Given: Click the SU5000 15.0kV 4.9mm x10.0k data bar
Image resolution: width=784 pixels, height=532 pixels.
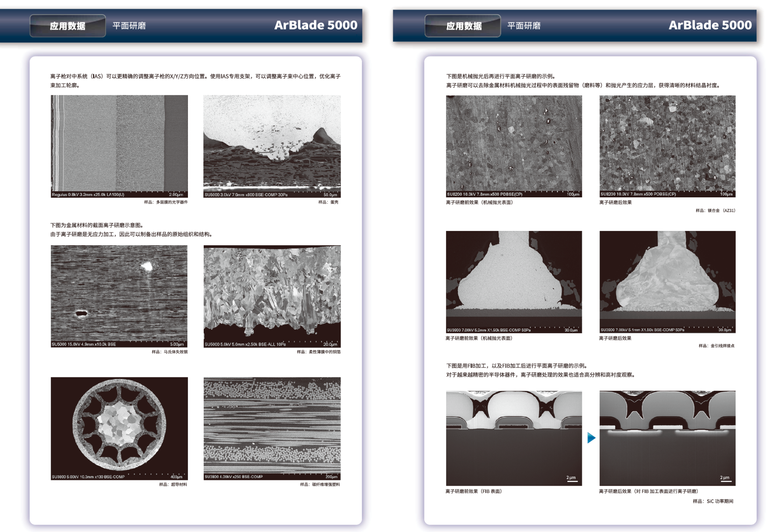Looking at the screenshot, I should 119,344.
